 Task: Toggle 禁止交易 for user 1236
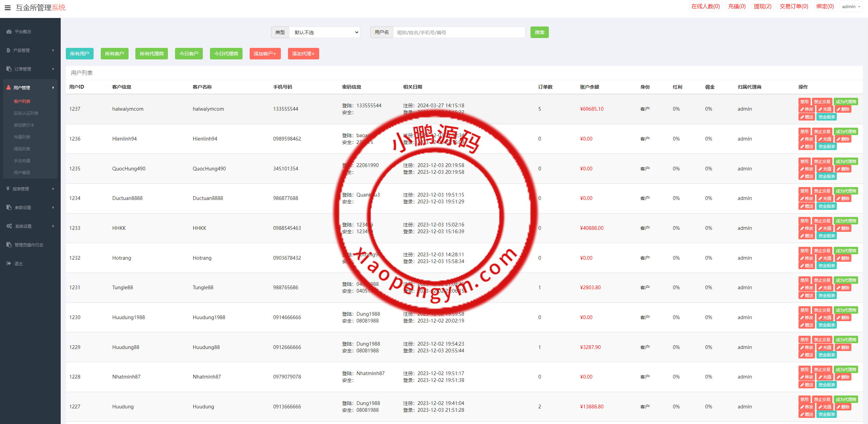pyautogui.click(x=822, y=131)
